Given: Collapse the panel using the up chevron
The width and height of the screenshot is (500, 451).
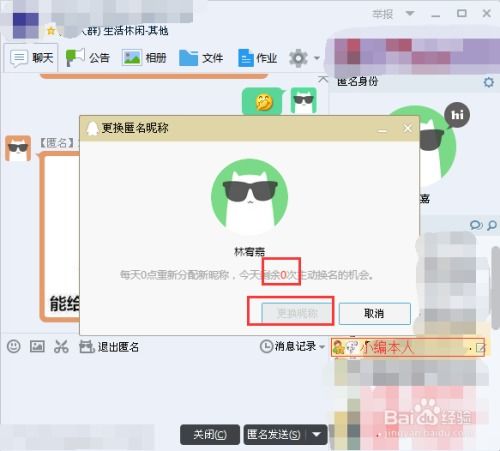Looking at the screenshot, I should [x=323, y=79].
